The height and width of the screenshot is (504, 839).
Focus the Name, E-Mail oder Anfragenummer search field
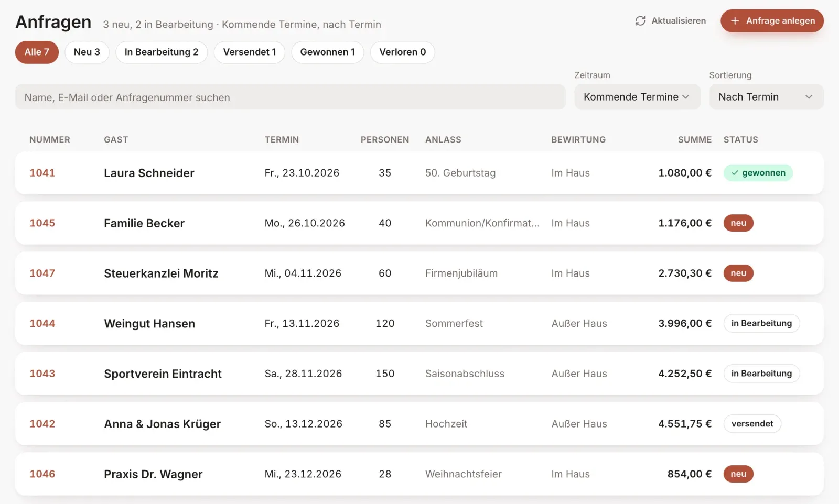tap(291, 97)
